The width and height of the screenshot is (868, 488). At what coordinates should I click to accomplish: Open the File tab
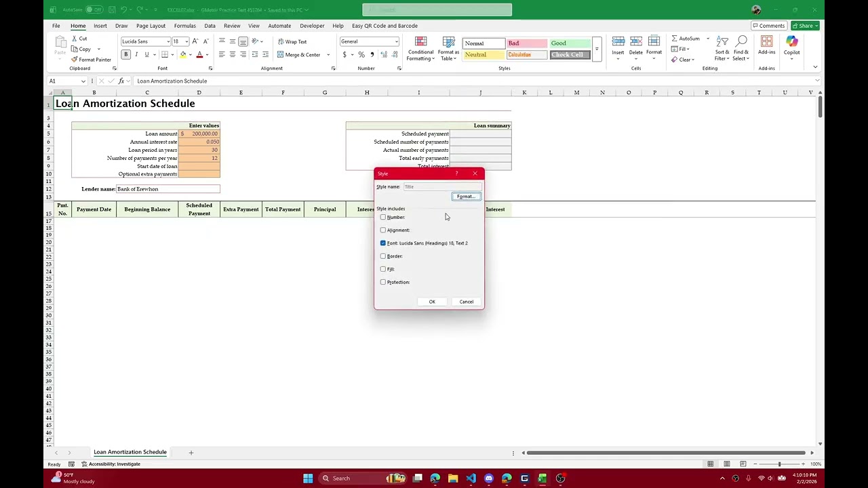[x=56, y=26]
